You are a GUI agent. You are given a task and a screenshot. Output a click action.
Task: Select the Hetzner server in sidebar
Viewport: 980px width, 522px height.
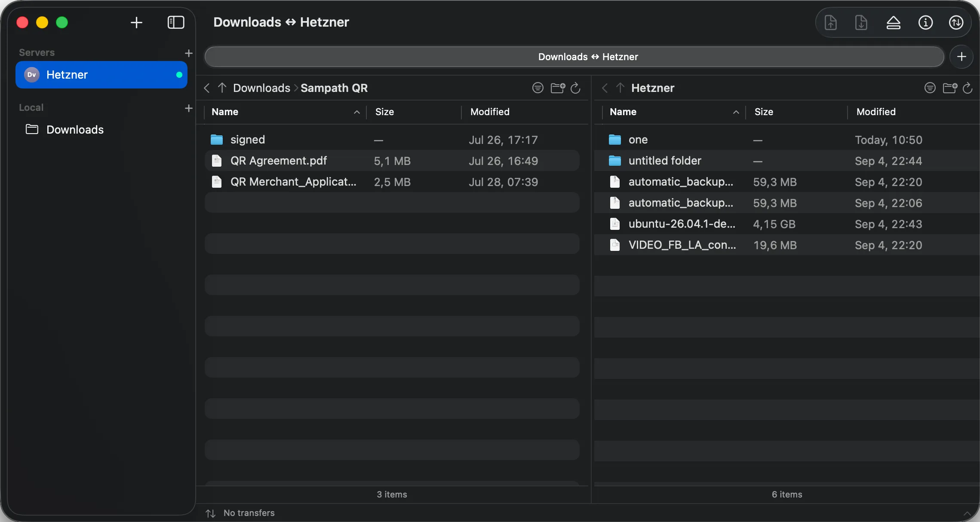coord(101,75)
